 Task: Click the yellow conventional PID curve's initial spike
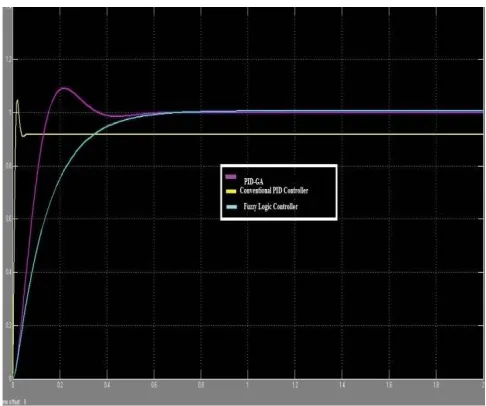[x=17, y=101]
